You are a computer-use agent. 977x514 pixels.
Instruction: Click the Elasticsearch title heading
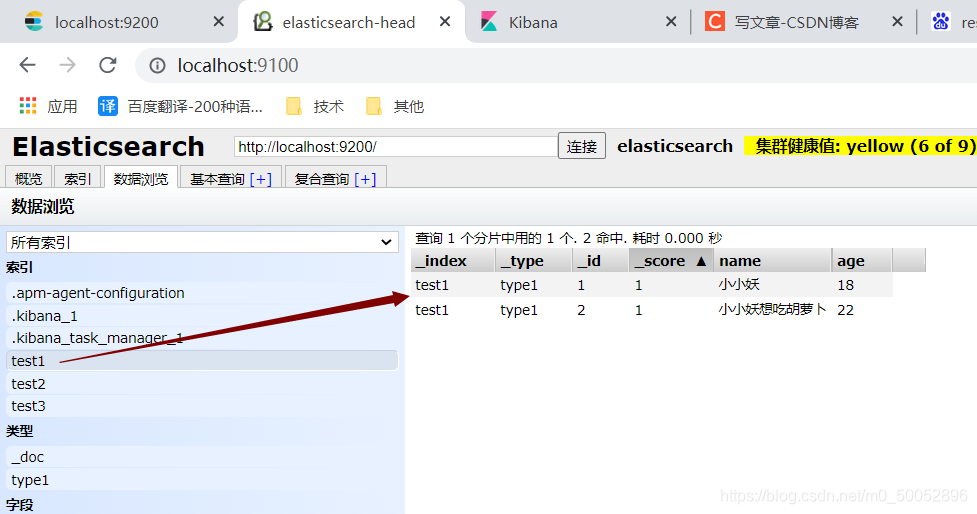coord(108,147)
